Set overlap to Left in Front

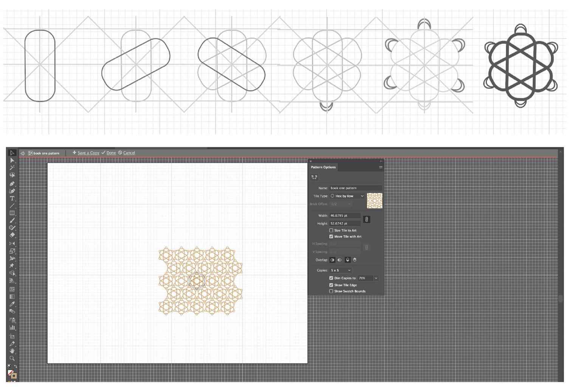332,260
